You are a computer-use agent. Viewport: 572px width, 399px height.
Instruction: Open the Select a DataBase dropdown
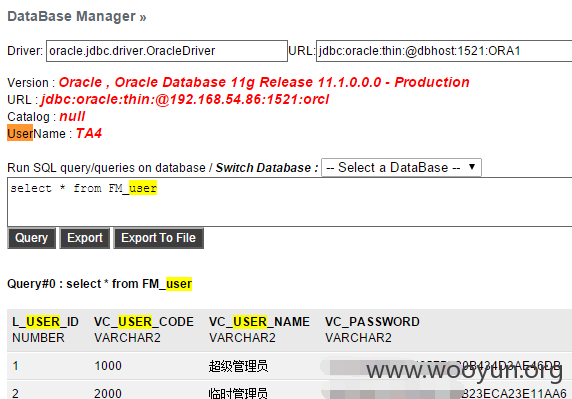pyautogui.click(x=401, y=167)
